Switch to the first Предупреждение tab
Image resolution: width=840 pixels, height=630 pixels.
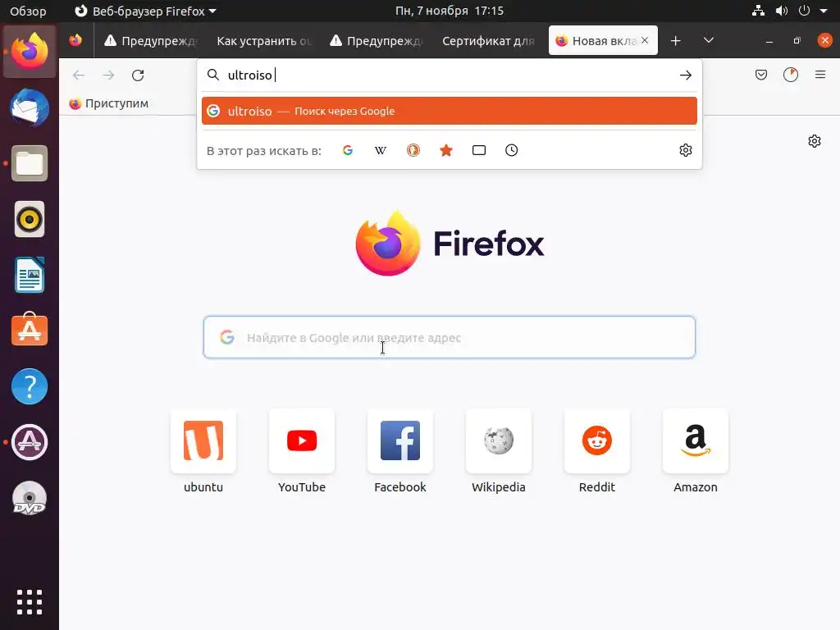click(151, 41)
